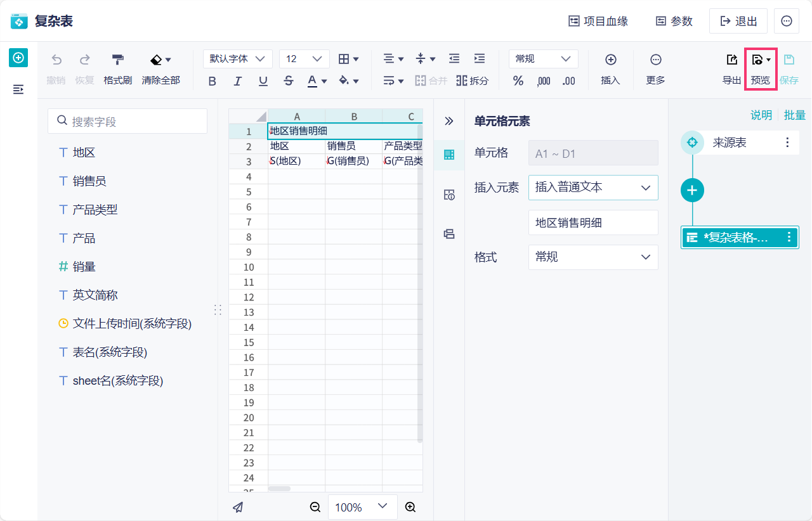This screenshot has width=812, height=521.
Task: Open the fill color picker
Action: [349, 81]
